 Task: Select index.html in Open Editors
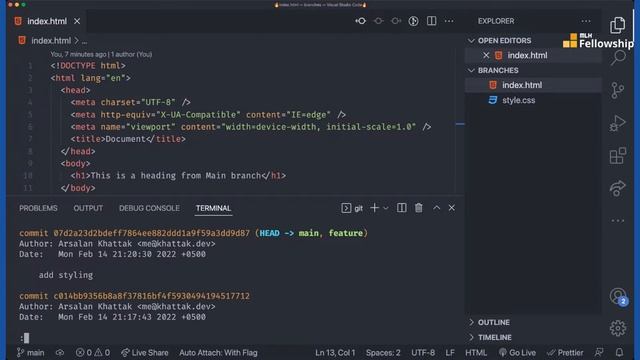(x=533, y=55)
